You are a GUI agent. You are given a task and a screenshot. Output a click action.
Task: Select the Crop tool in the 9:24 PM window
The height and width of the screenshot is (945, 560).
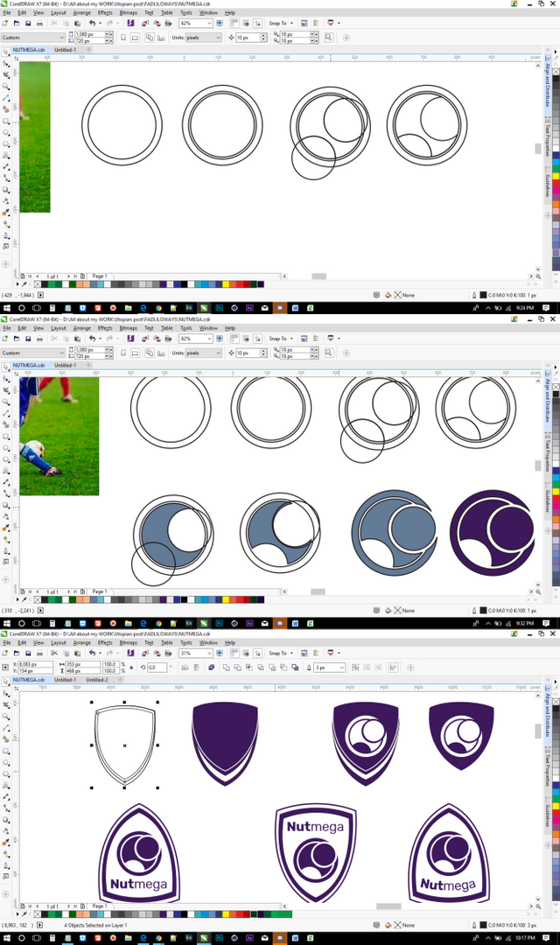click(x=6, y=74)
